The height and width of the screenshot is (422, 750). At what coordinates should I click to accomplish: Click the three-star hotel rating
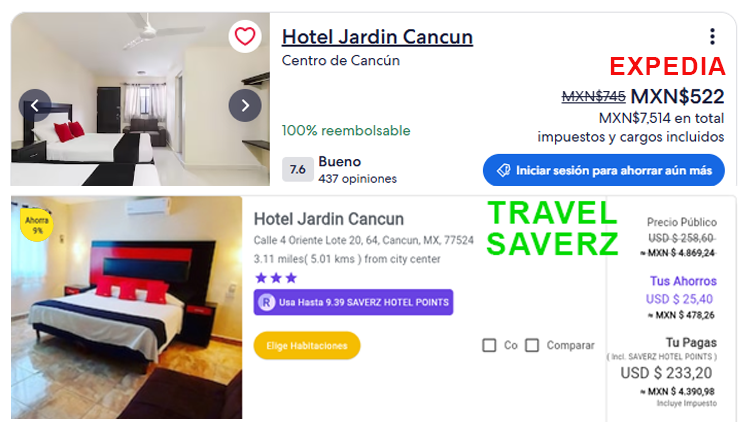click(x=276, y=278)
